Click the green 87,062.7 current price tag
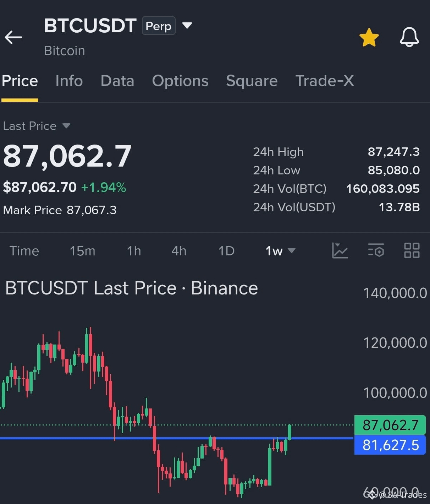 pos(390,425)
